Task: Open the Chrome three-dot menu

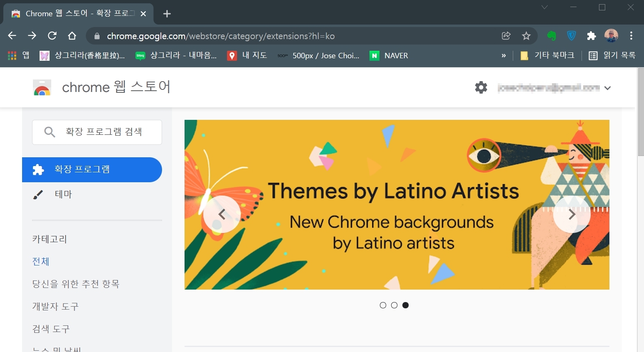Action: point(632,36)
